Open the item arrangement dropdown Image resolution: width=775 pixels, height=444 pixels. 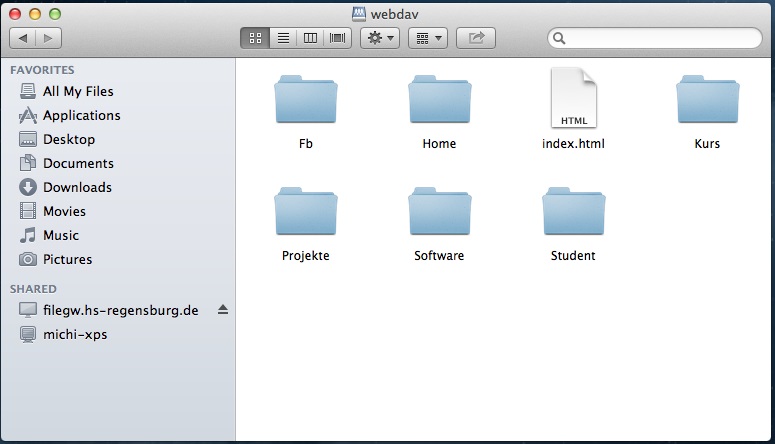(x=428, y=38)
